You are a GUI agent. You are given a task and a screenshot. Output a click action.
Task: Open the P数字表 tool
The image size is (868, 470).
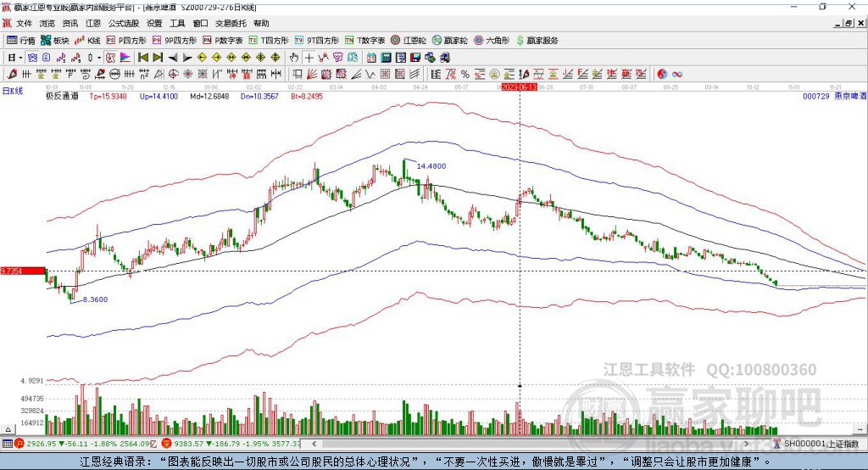223,41
